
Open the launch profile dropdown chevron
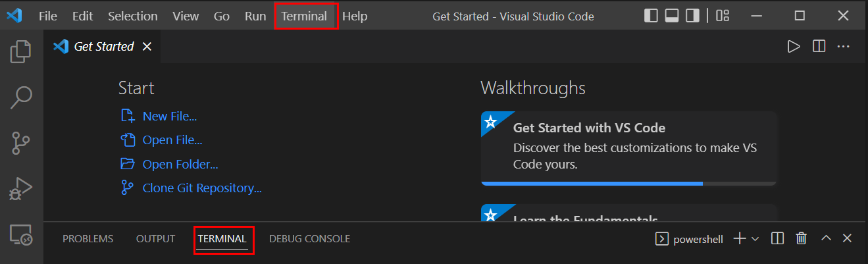(x=755, y=238)
